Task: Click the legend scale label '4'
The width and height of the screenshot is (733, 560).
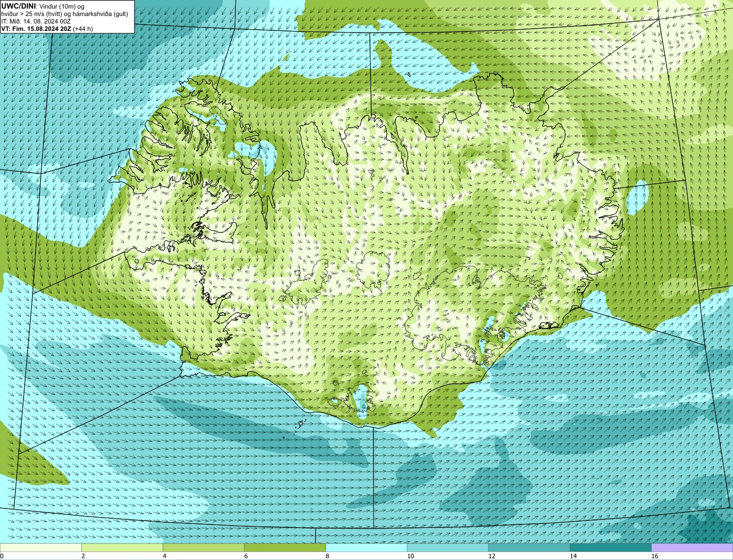Action: pyautogui.click(x=164, y=556)
